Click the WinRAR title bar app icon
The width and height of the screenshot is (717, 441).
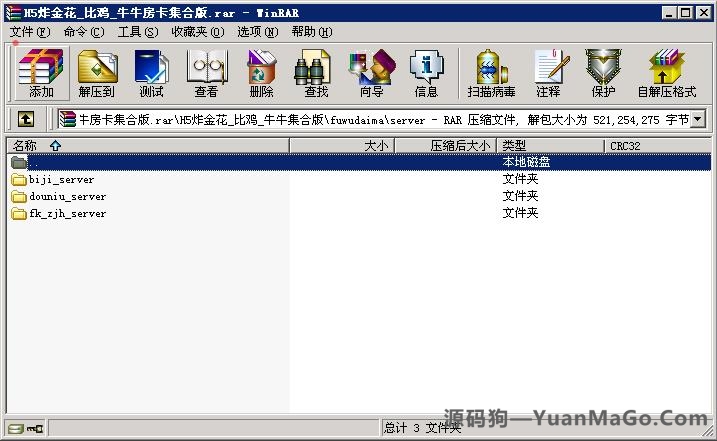coord(13,13)
